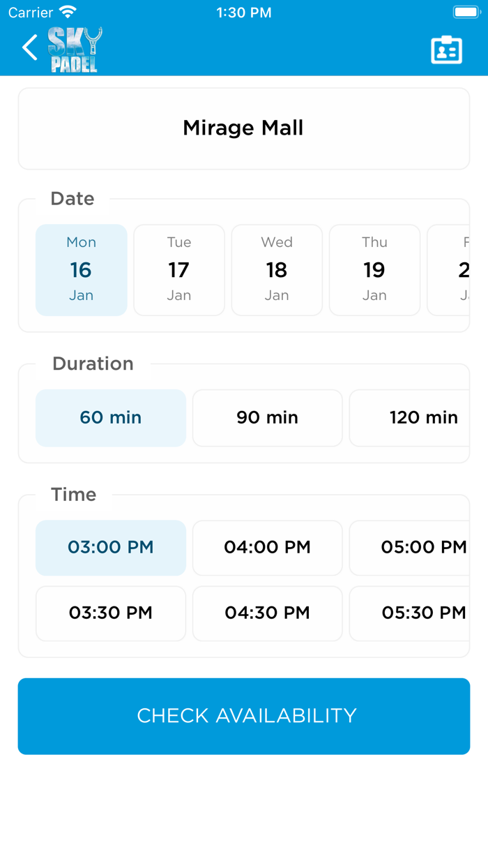Image resolution: width=488 pixels, height=868 pixels.
Task: Tap the battery indicator icon
Action: [466, 13]
